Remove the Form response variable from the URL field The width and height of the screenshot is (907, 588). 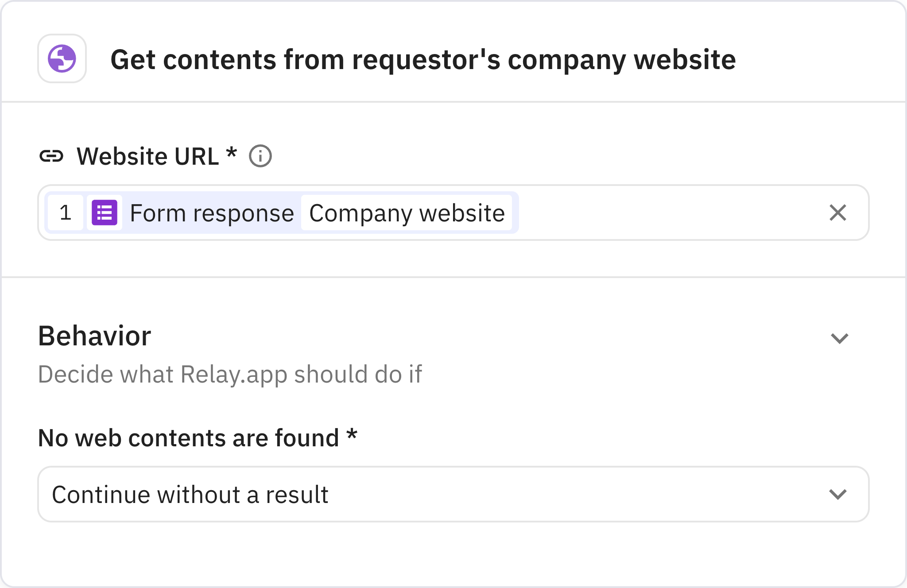[x=838, y=213]
